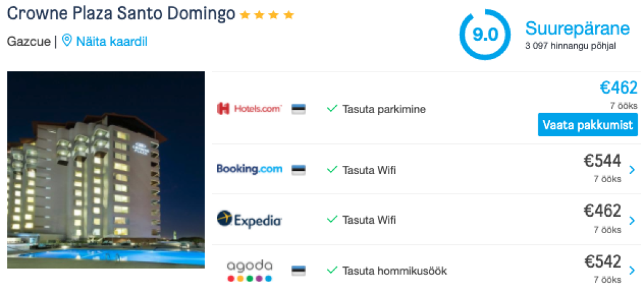Viewport: 644px width, 294px height.
Task: Open the hotel night photo thumbnail
Action: pos(106,170)
